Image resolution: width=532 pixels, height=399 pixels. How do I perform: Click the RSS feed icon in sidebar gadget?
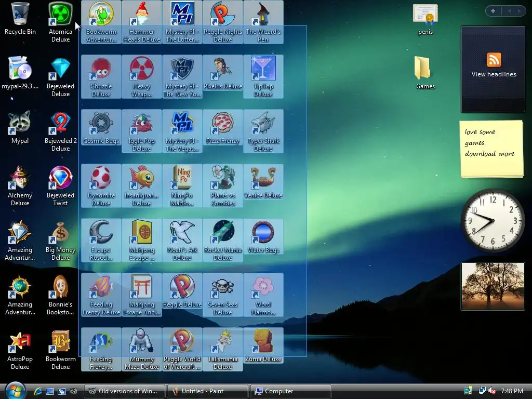494,60
